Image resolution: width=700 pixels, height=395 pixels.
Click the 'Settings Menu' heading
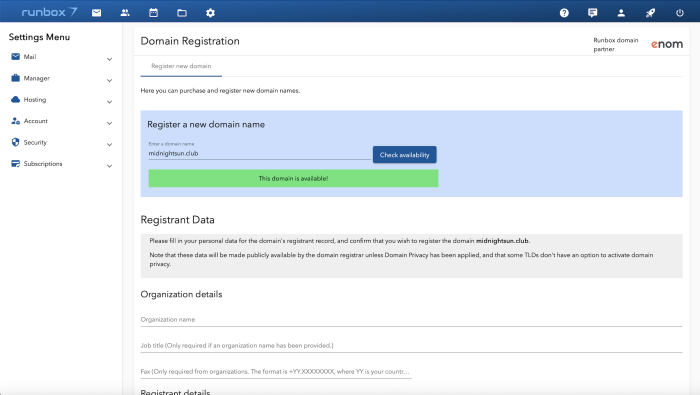tap(39, 37)
